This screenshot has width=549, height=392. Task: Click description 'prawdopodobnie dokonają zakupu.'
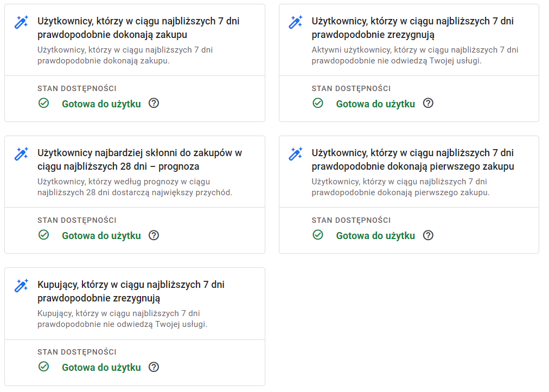[x=125, y=55]
